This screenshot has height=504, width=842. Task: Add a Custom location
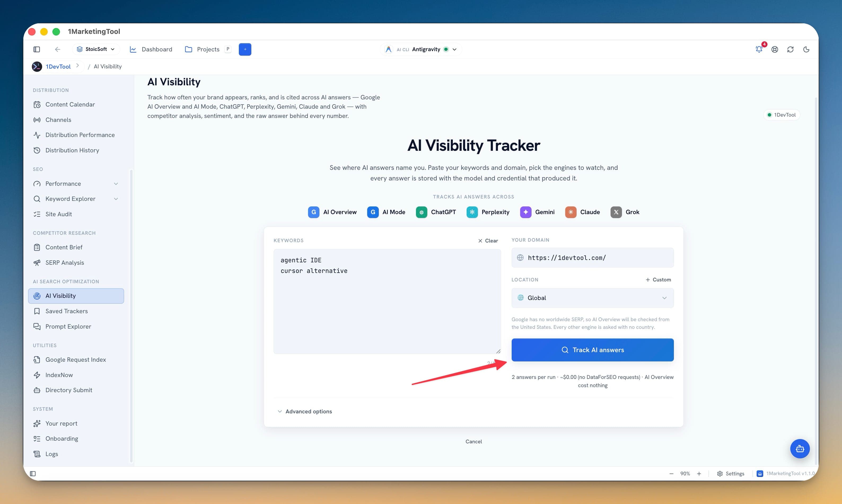click(x=658, y=280)
